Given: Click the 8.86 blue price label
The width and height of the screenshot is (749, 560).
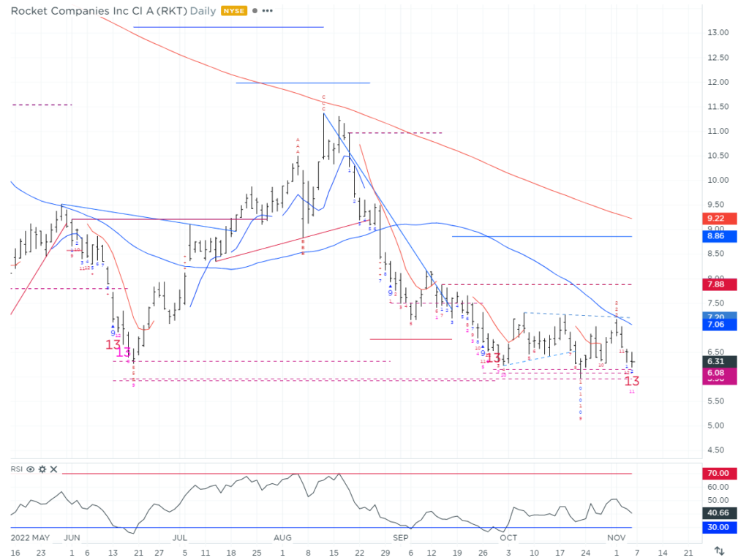Looking at the screenshot, I should (720, 236).
